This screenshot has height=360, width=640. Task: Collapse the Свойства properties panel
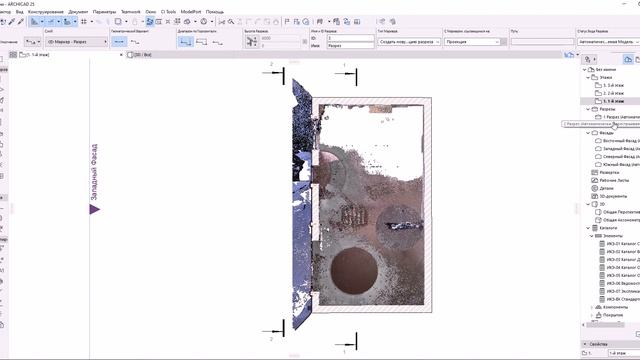click(x=585, y=344)
